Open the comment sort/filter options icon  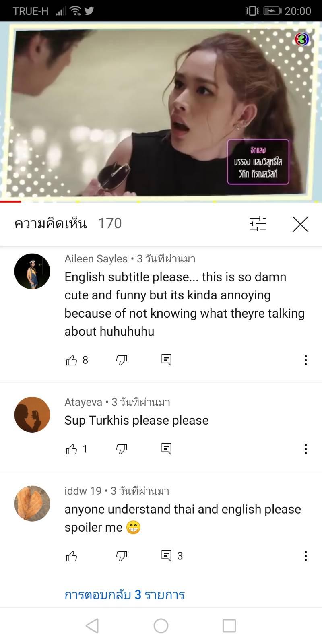coord(258,224)
